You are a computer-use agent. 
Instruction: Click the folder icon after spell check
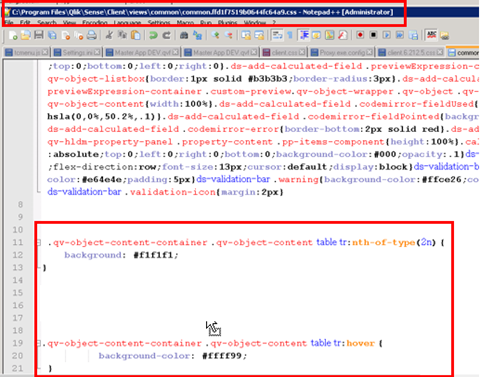[x=444, y=35]
